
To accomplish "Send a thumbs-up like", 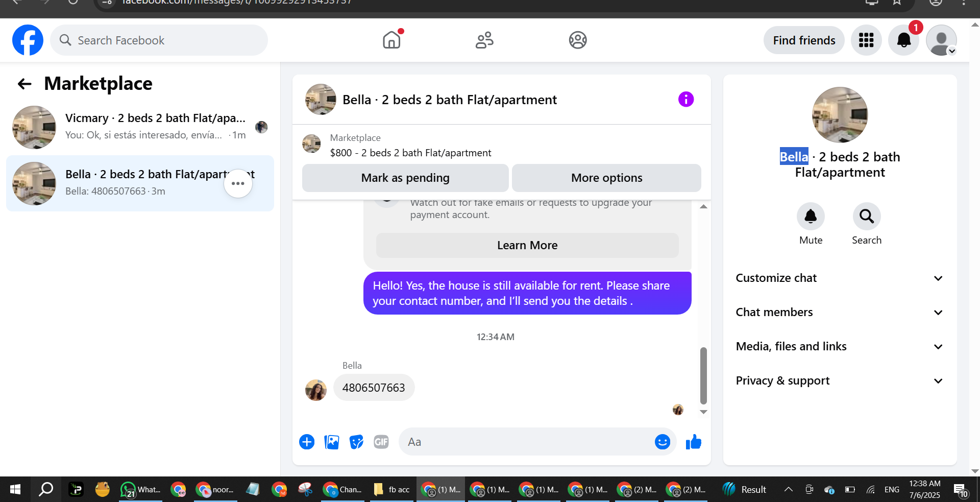I will (694, 442).
